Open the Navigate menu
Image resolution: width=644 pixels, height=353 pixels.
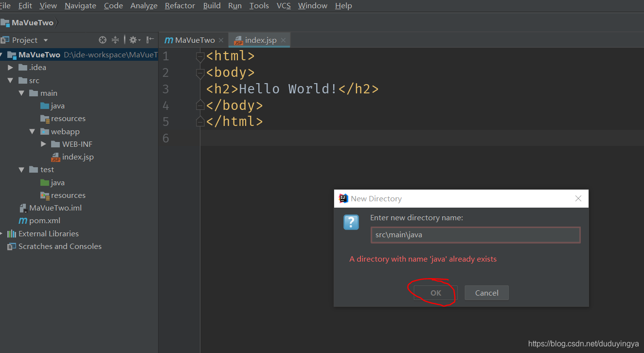coord(81,6)
